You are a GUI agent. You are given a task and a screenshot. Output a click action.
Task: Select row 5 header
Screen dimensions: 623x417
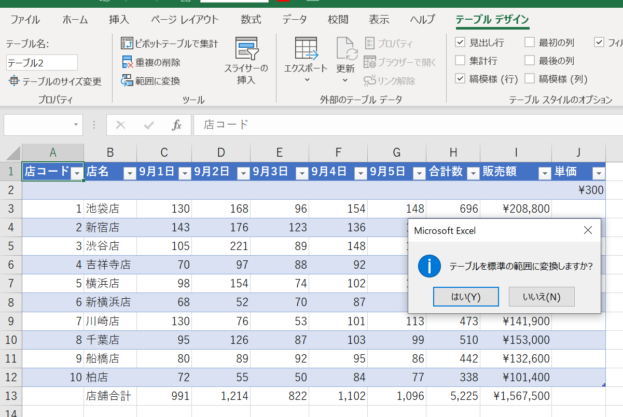pos(11,246)
